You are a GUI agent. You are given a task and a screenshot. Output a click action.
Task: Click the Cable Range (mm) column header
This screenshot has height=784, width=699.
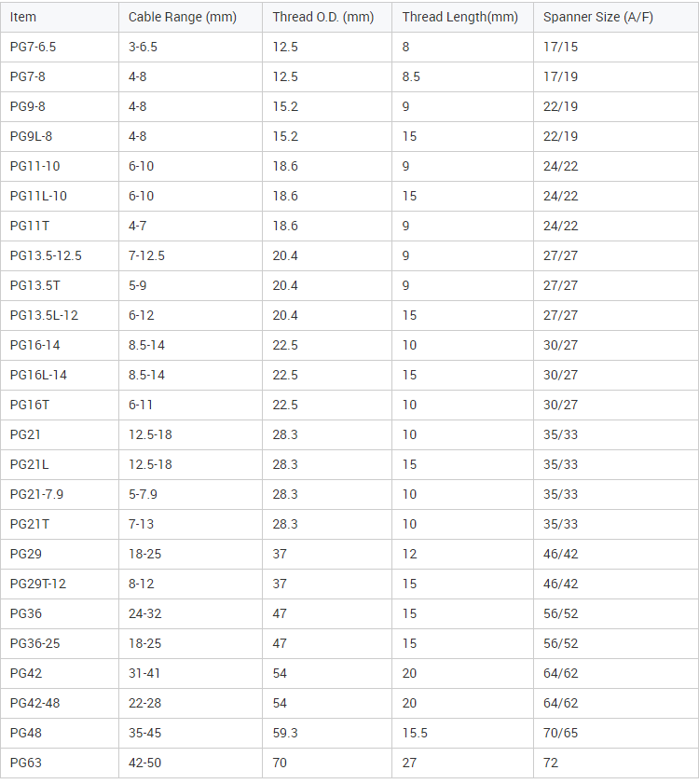[x=183, y=17]
